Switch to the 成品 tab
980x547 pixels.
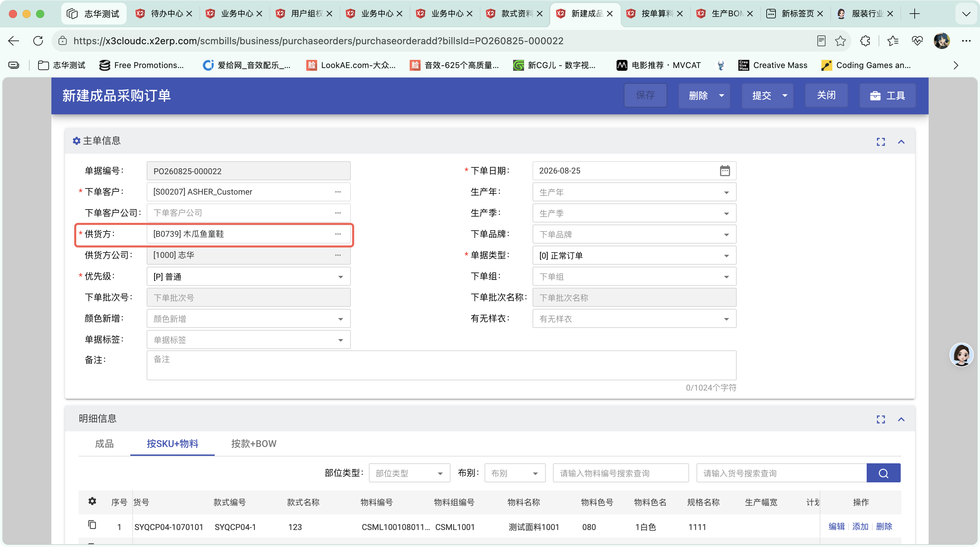pyautogui.click(x=104, y=444)
